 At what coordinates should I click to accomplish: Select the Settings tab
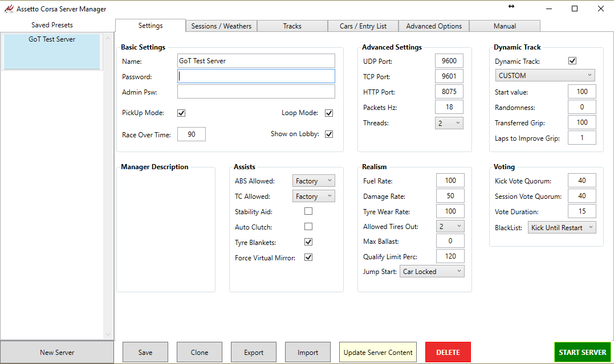(x=151, y=26)
